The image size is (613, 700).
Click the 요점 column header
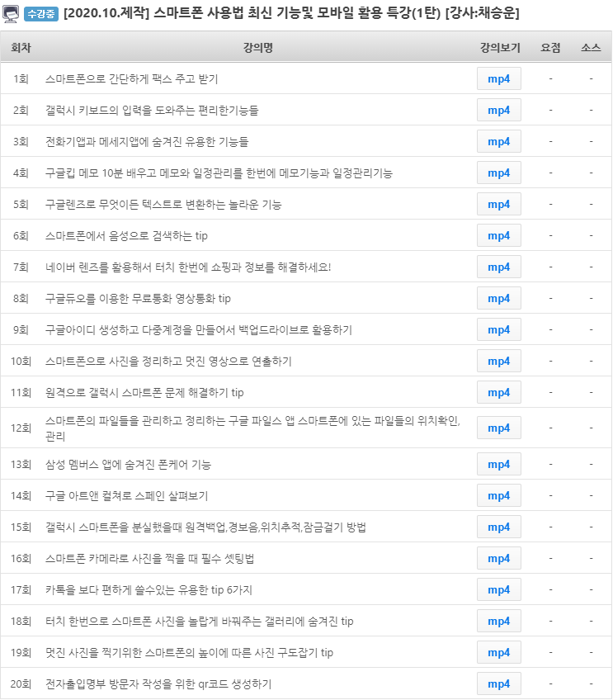(x=550, y=47)
